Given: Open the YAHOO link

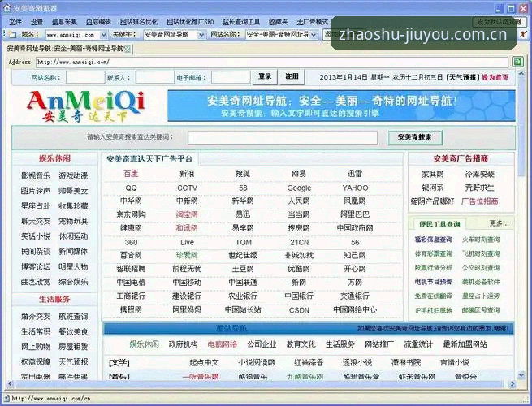Looking at the screenshot, I should pyautogui.click(x=355, y=188).
